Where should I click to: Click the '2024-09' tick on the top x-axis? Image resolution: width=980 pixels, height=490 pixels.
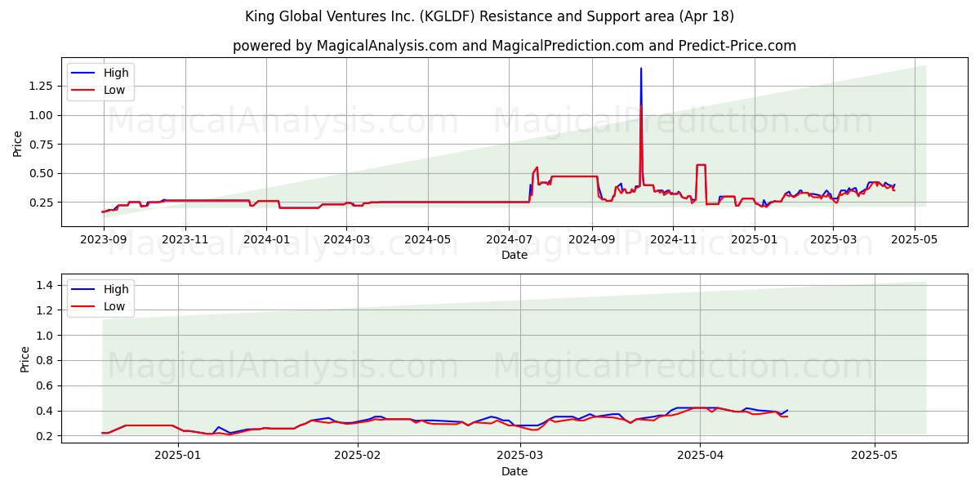click(x=591, y=239)
